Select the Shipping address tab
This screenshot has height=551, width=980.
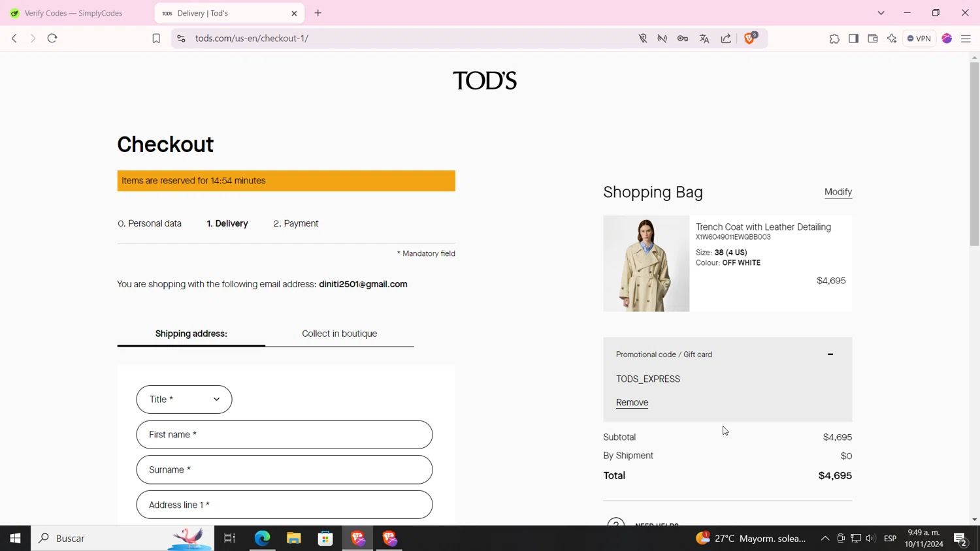[x=191, y=334]
